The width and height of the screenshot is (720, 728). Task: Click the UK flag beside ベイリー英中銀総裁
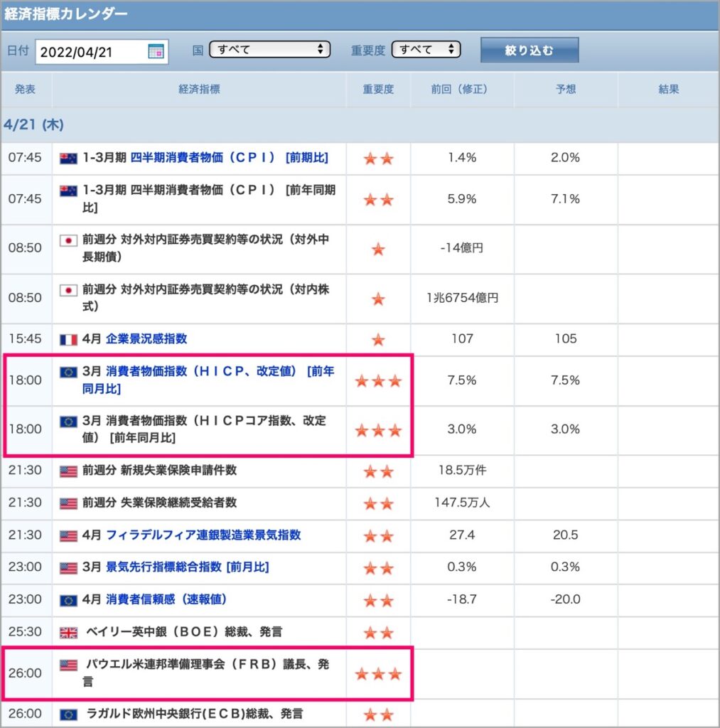click(x=68, y=633)
